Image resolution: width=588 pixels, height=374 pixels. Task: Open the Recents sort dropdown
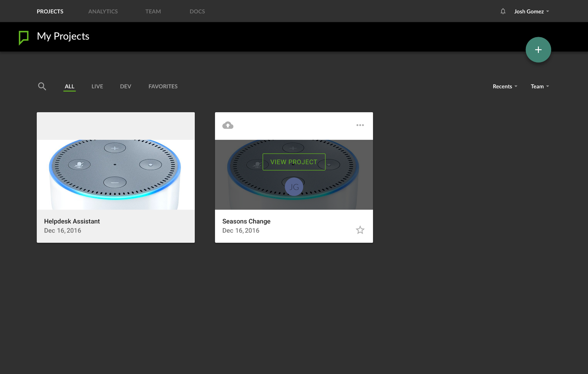[505, 86]
